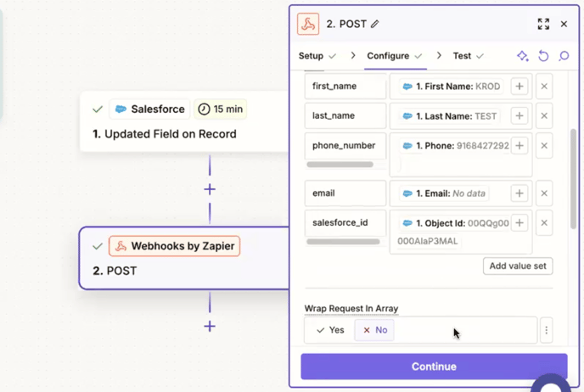Viewport: 584px width, 392px height.
Task: Click Add value set
Action: coord(518,266)
